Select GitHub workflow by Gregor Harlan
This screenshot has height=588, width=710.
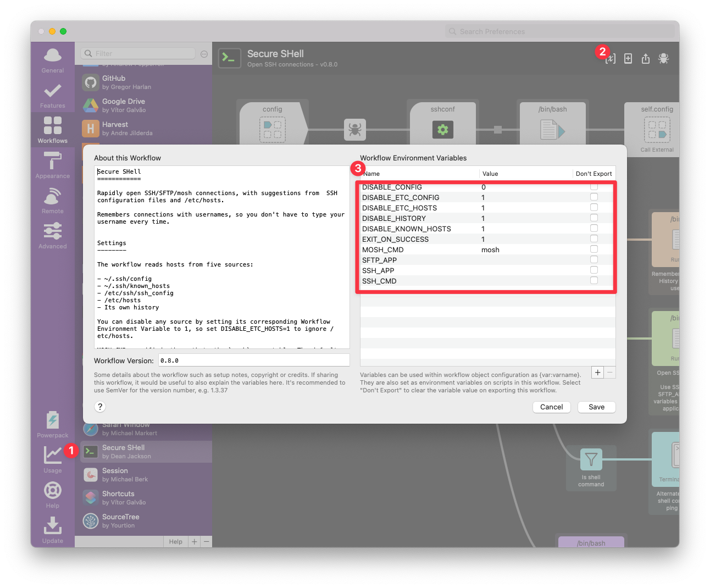coord(143,82)
